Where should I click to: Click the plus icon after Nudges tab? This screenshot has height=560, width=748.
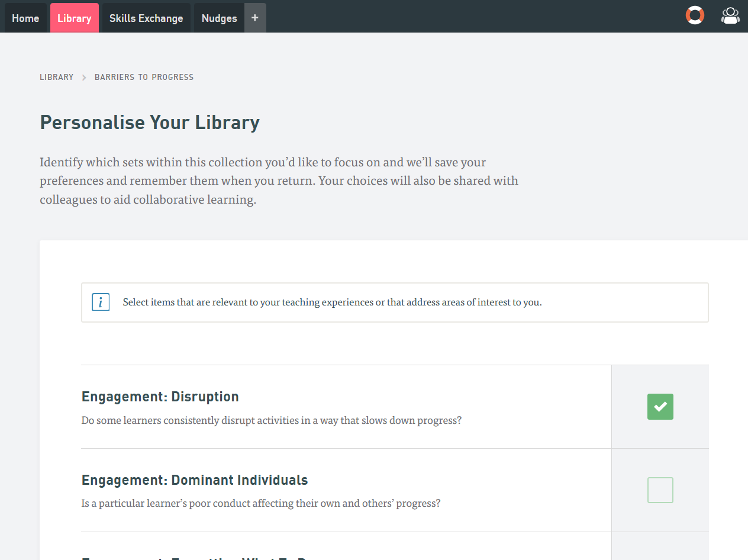coord(255,18)
